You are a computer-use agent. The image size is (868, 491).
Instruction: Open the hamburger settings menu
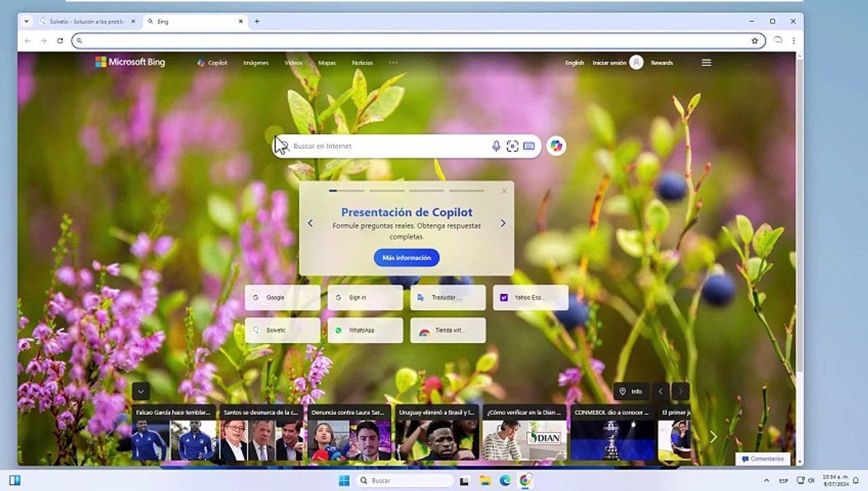coord(706,63)
